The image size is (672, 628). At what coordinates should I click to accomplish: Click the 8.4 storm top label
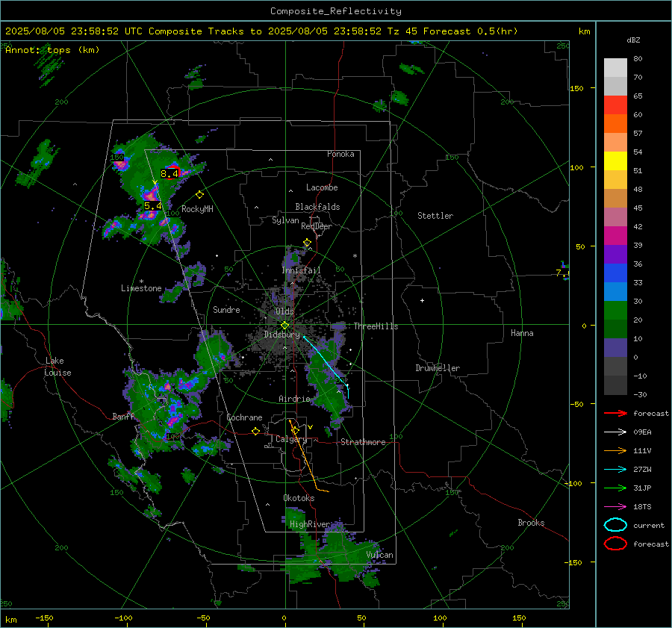169,174
